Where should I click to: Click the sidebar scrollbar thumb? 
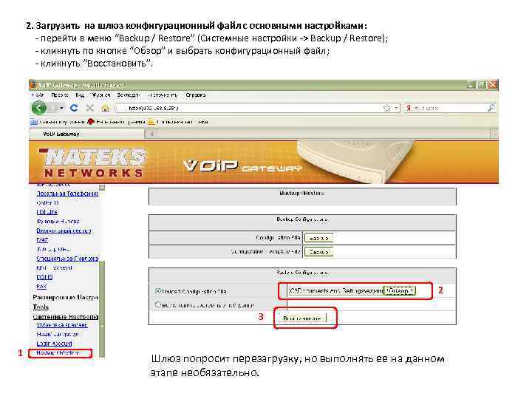102,309
